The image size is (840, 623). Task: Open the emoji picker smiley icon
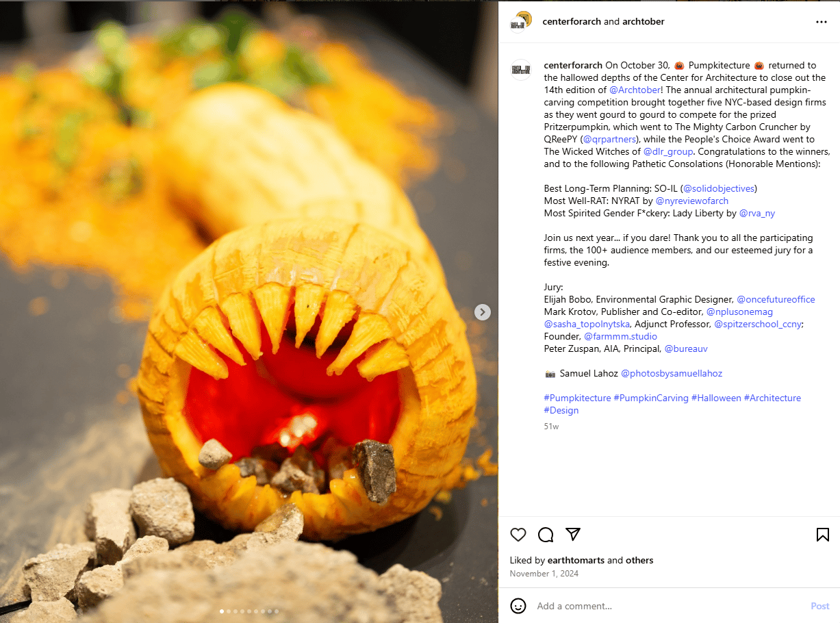pyautogui.click(x=518, y=606)
